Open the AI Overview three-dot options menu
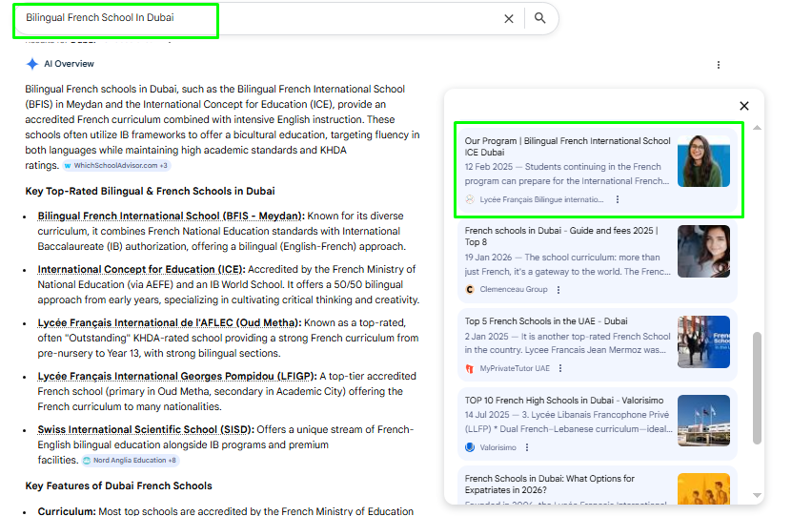This screenshot has height=516, width=812. point(719,65)
